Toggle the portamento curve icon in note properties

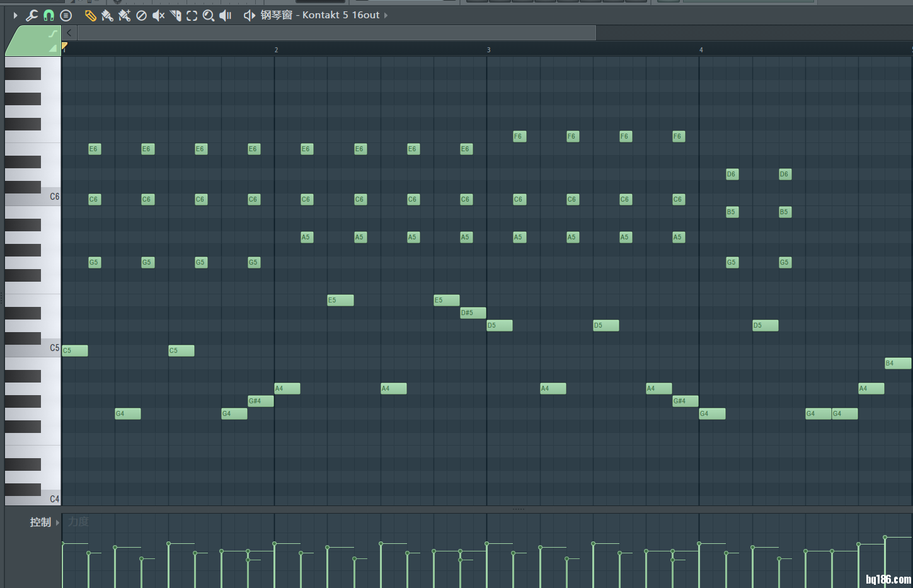53,33
